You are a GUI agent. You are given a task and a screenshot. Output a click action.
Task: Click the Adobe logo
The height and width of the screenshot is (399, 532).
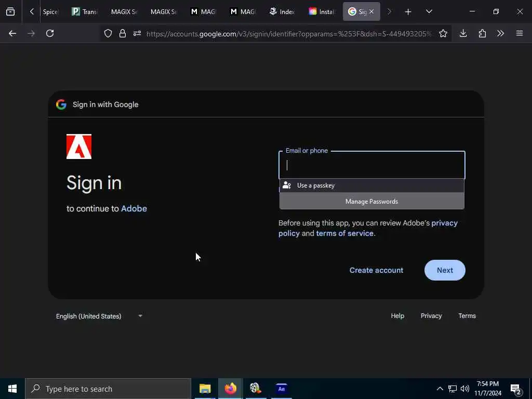79,147
